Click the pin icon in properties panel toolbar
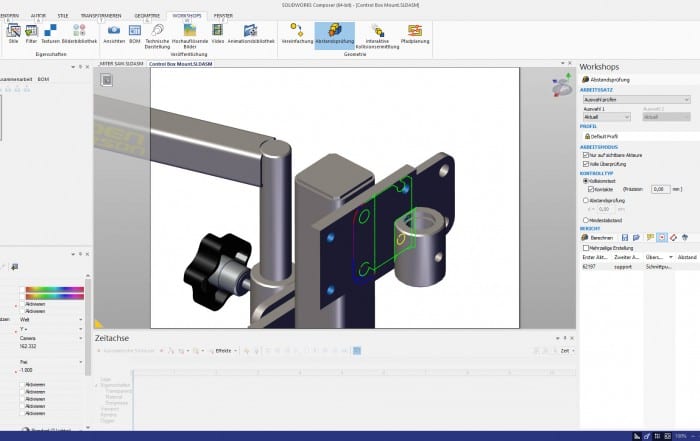 pos(14,267)
